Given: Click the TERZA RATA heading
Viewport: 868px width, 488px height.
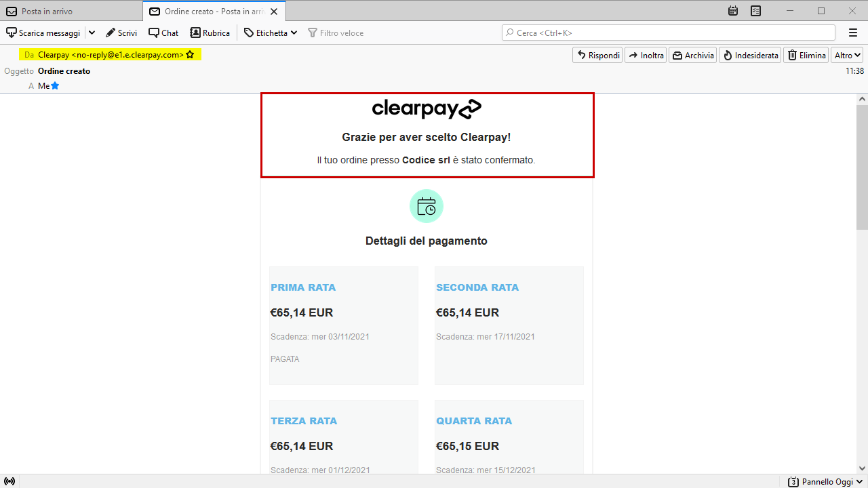Looking at the screenshot, I should (304, 421).
